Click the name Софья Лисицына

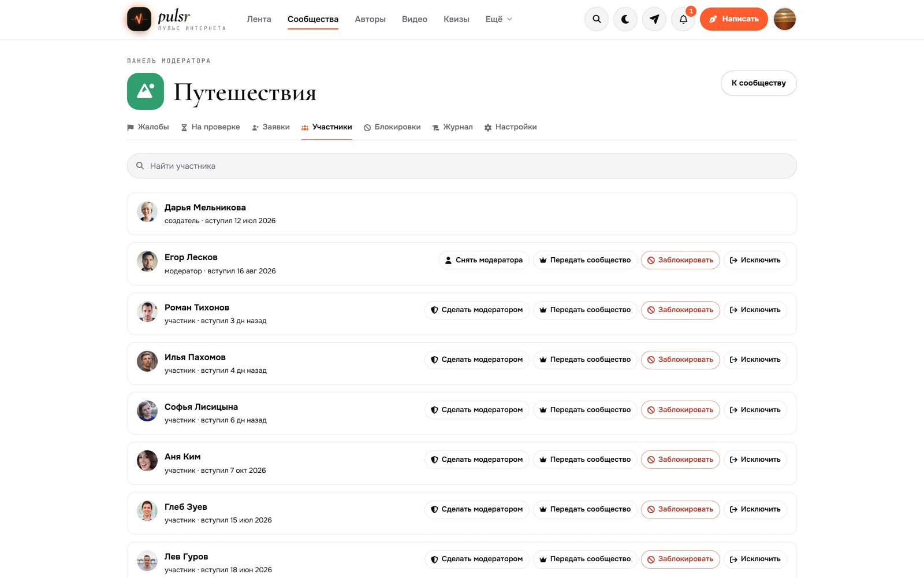201,407
